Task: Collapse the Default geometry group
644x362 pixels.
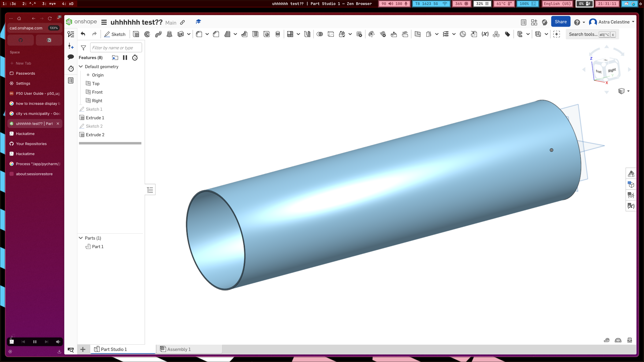Action: 81,67
